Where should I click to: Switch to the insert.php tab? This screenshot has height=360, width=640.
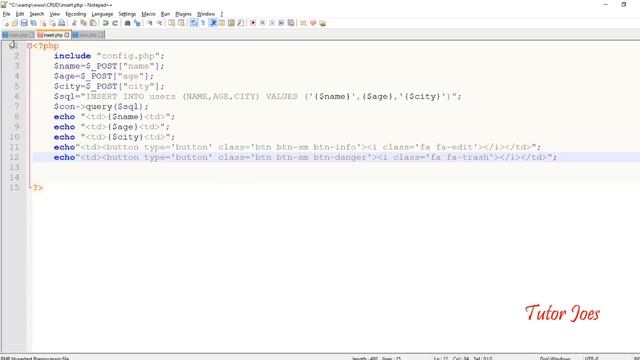point(53,35)
